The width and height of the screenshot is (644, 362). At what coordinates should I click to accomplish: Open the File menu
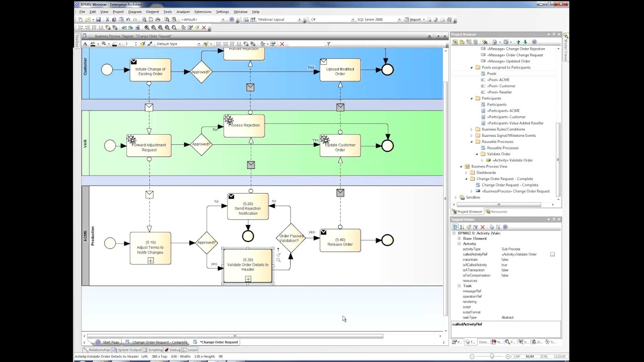coord(81,12)
